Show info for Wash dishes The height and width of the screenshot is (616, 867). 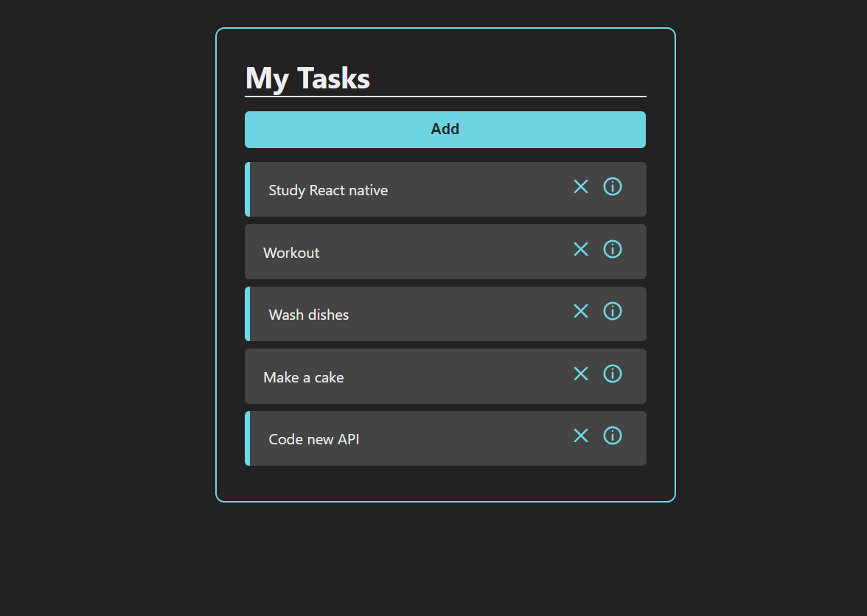click(x=612, y=311)
